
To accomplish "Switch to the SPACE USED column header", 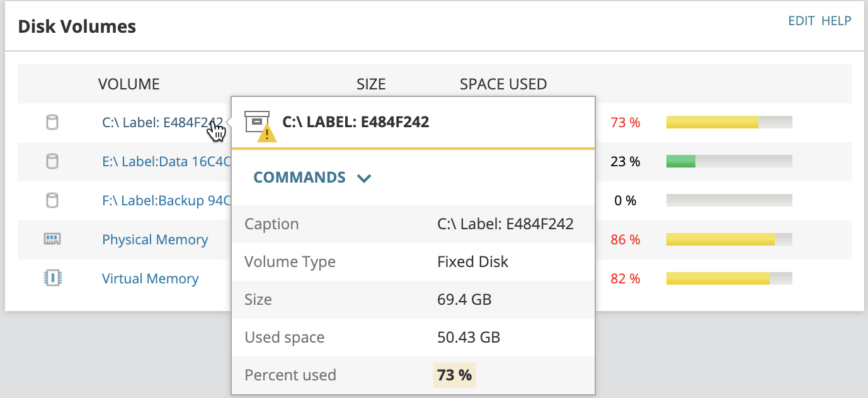I will 503,84.
